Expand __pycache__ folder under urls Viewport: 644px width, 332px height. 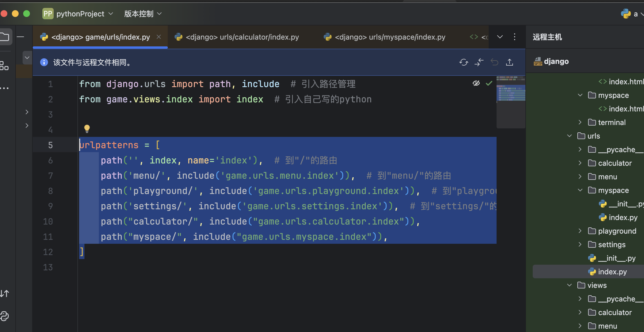click(x=580, y=150)
